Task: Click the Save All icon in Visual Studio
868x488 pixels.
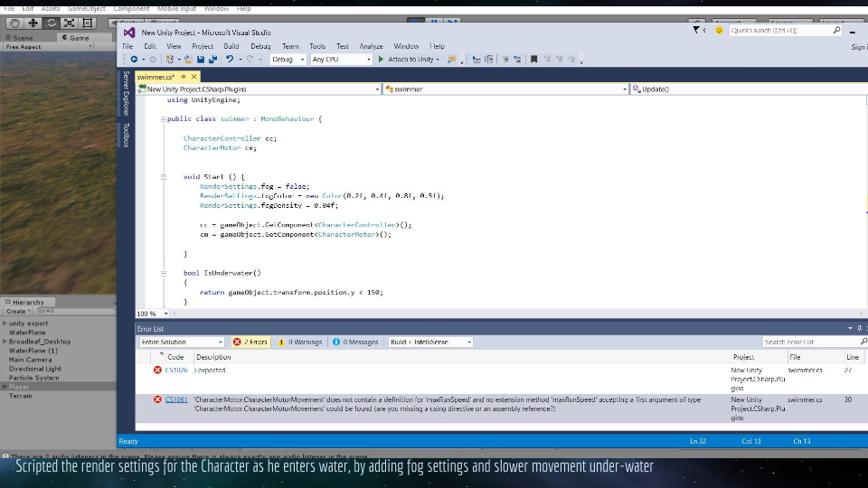Action: coord(212,60)
